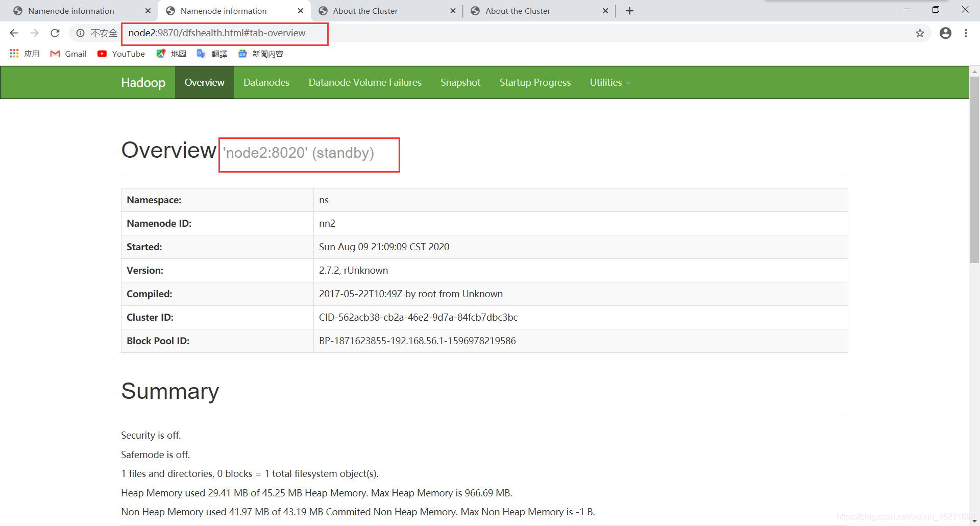The height and width of the screenshot is (526, 980).
Task: Click the Summary heading
Action: point(170,391)
